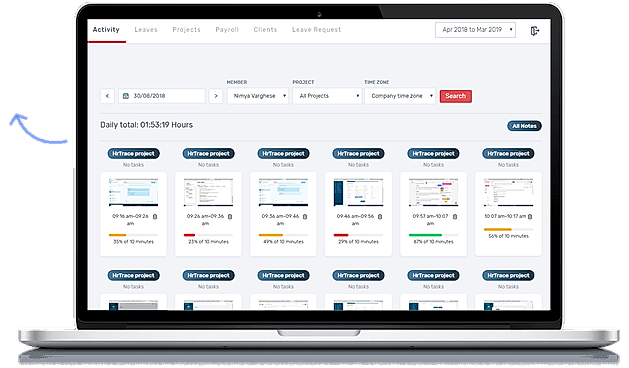This screenshot has width=629, height=368.
Task: Click trash icon for 09:46 am–09:56 am card
Action: click(x=380, y=217)
